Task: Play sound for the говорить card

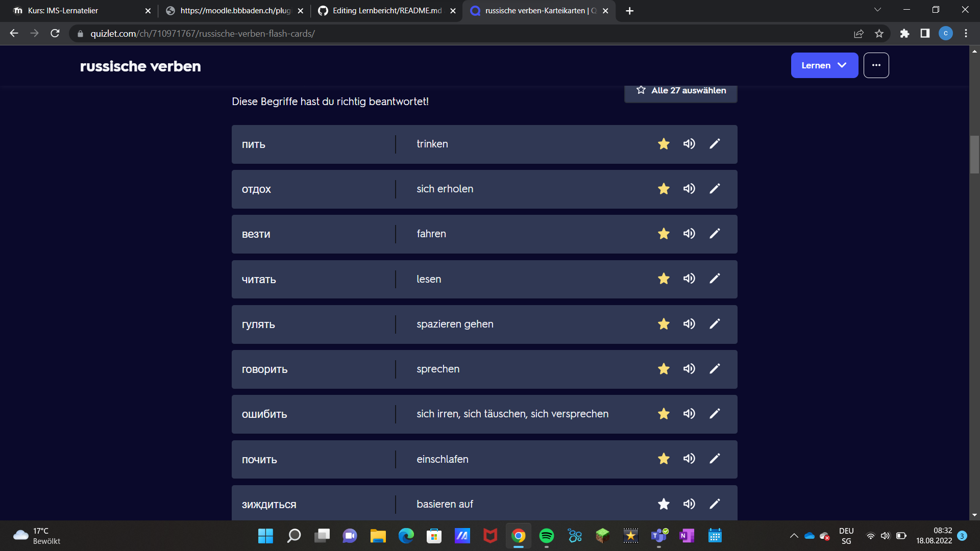Action: [689, 369]
